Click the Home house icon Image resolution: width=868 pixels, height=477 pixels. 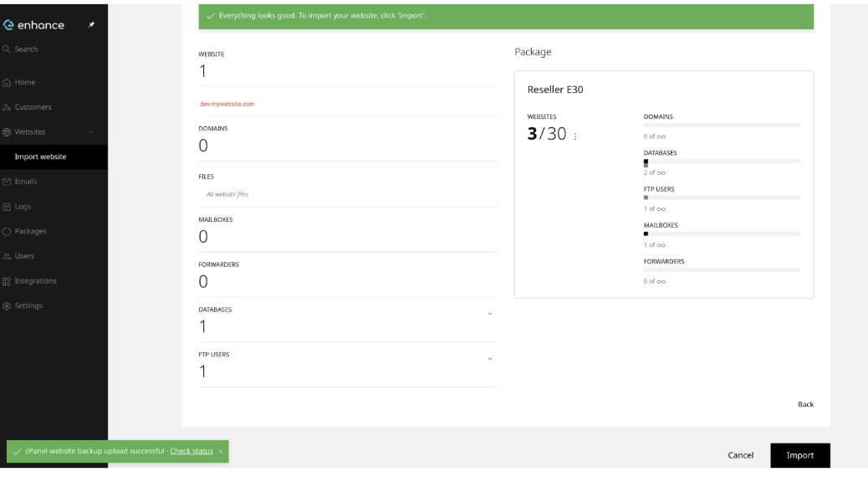tap(7, 83)
